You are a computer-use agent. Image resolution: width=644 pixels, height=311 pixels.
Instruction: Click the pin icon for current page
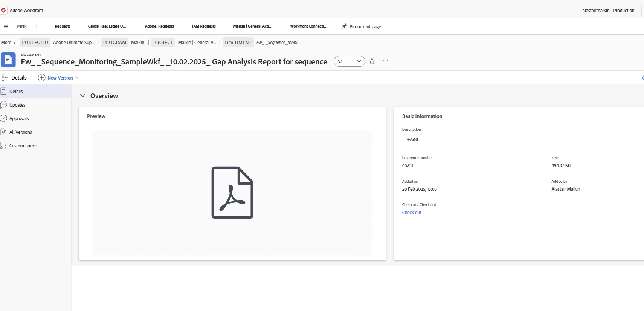pyautogui.click(x=344, y=26)
